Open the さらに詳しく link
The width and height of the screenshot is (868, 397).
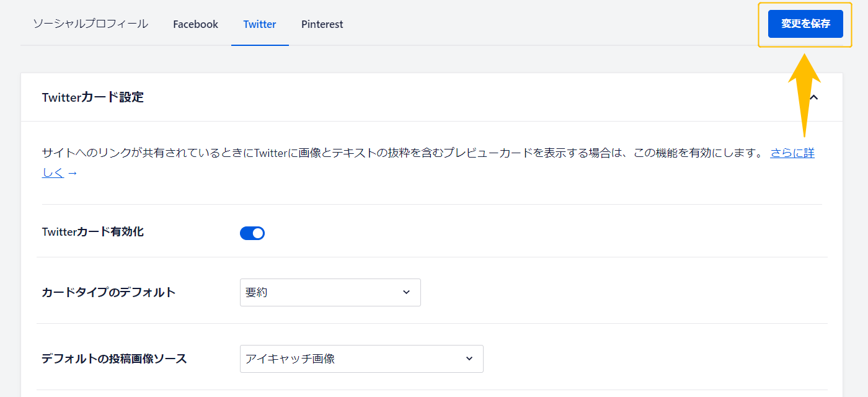[792, 153]
